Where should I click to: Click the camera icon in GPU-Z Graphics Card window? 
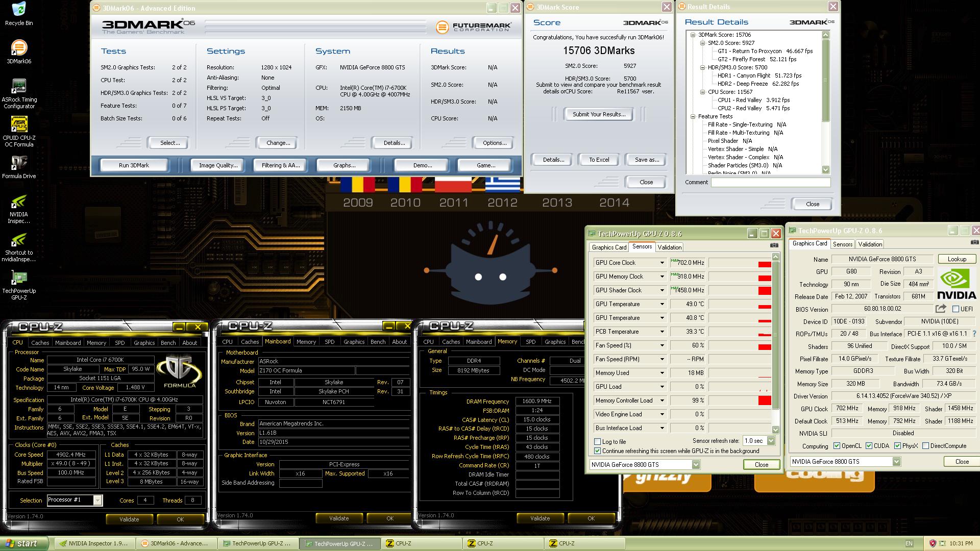click(x=974, y=243)
